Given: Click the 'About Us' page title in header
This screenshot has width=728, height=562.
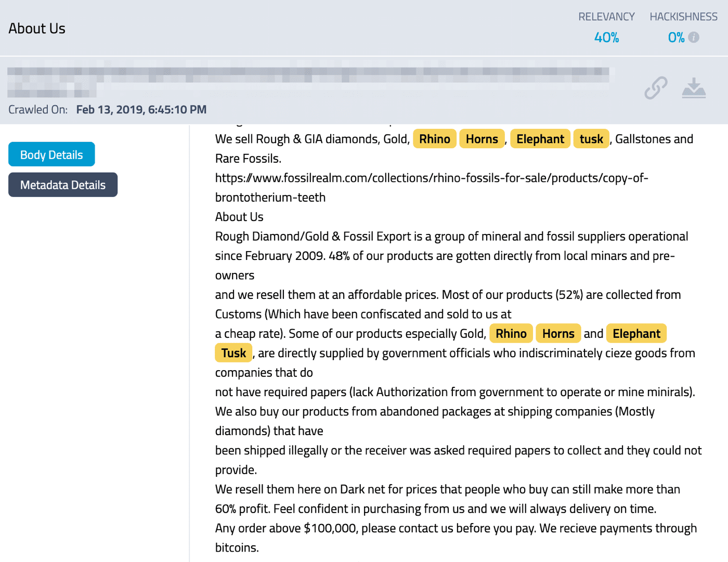Looking at the screenshot, I should click(x=37, y=29).
